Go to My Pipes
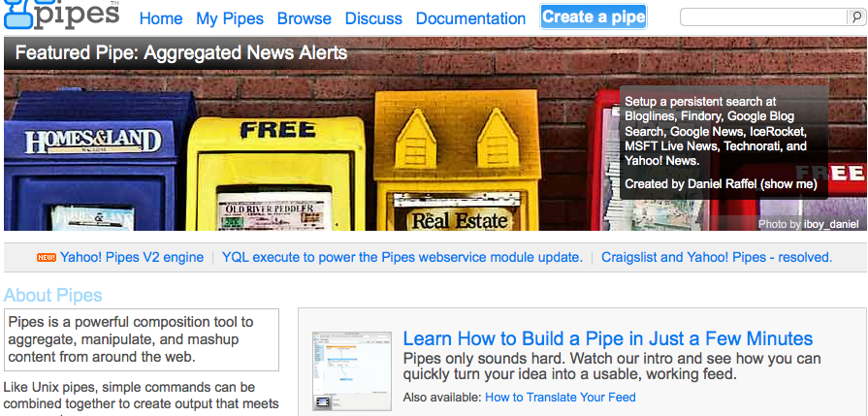The width and height of the screenshot is (868, 416). [230, 18]
